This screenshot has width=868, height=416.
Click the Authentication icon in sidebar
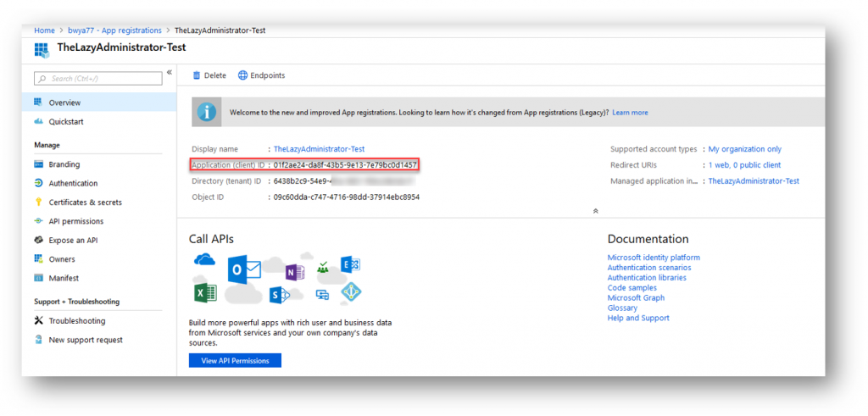pyautogui.click(x=38, y=183)
